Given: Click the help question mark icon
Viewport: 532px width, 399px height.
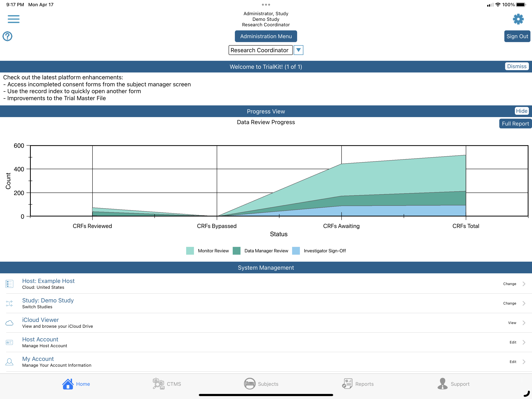Looking at the screenshot, I should [7, 36].
